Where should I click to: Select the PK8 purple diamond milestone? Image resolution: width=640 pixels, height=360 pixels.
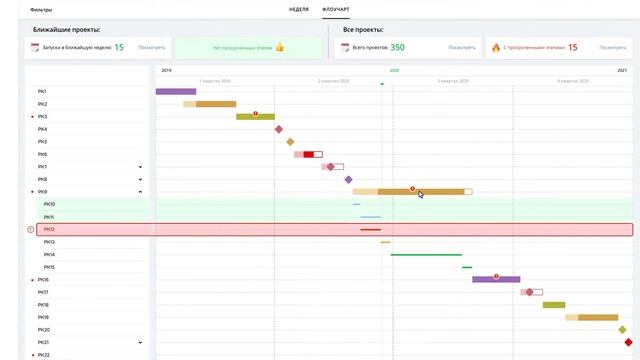[x=348, y=179]
